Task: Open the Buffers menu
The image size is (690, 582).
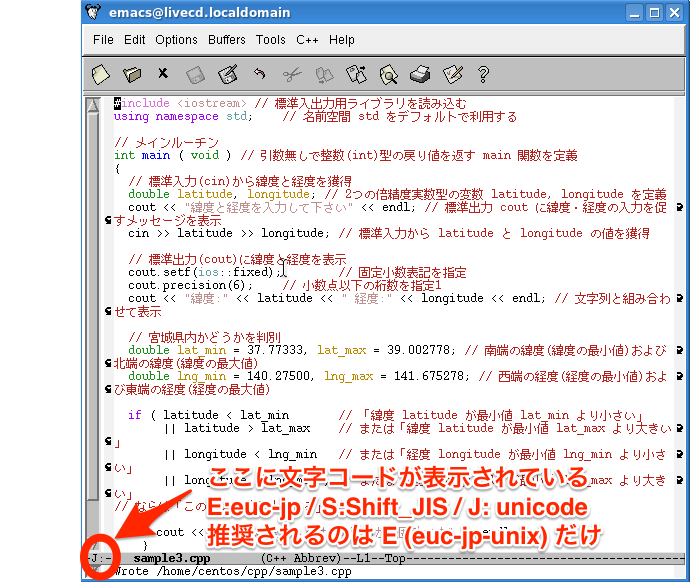Action: point(227,40)
